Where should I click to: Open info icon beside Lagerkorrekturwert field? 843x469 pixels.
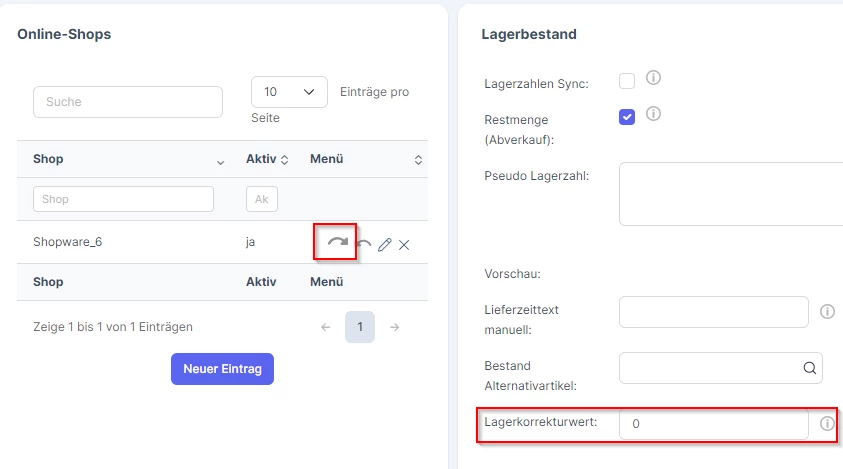pyautogui.click(x=827, y=424)
